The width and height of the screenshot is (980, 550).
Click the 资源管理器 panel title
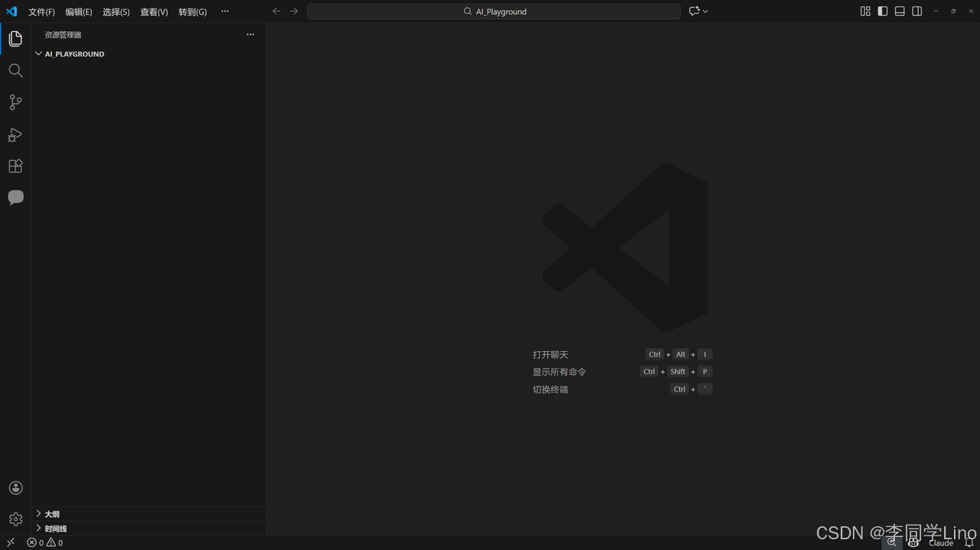pos(63,35)
